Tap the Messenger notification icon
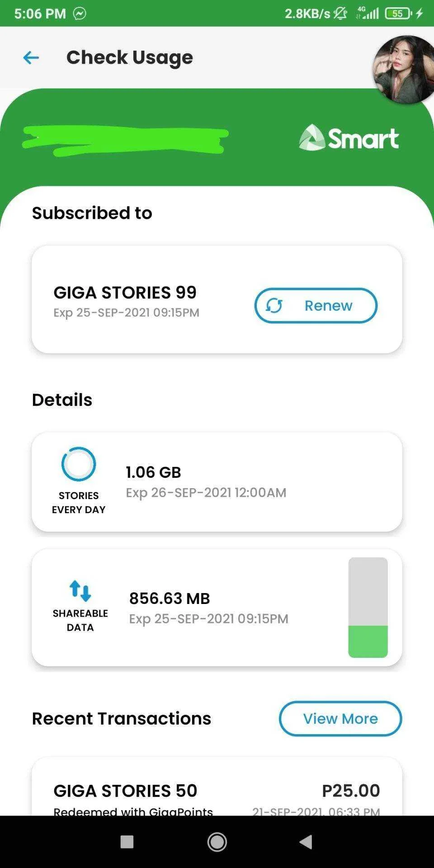434x868 pixels. [80, 14]
